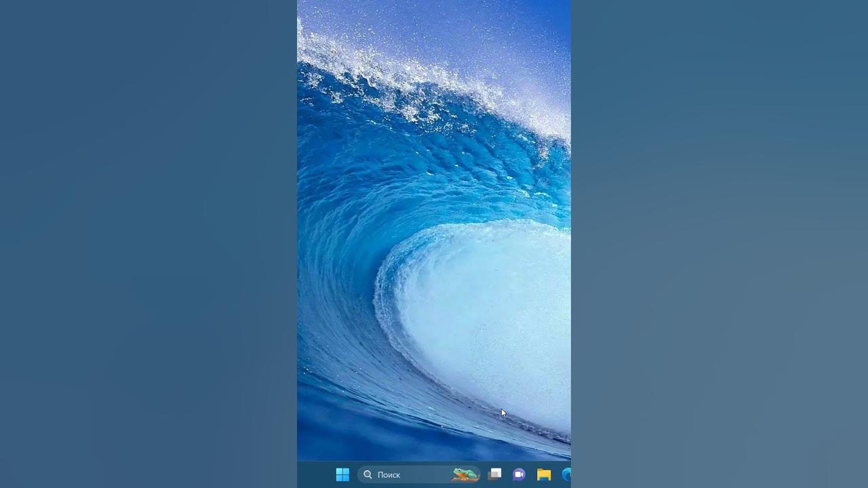This screenshot has width=868, height=488.
Task: Open Microsoft Edge from the taskbar
Action: (x=566, y=474)
